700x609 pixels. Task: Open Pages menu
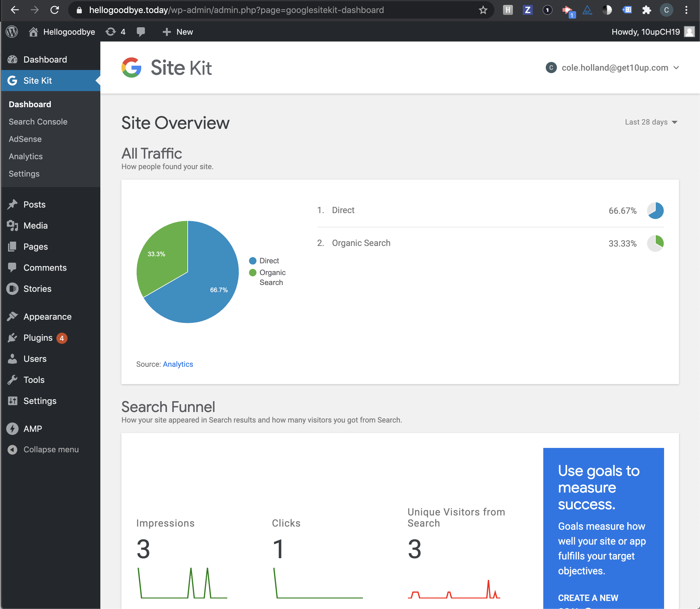click(51, 247)
